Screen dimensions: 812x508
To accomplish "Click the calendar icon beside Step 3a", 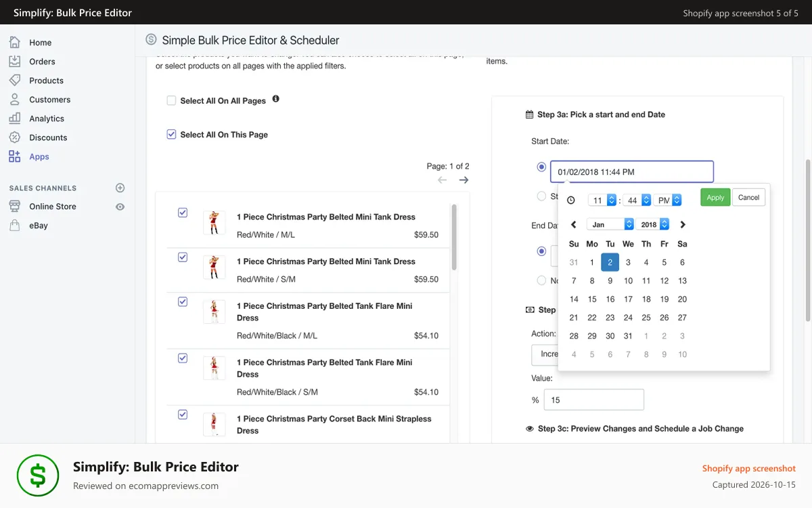I will point(530,114).
